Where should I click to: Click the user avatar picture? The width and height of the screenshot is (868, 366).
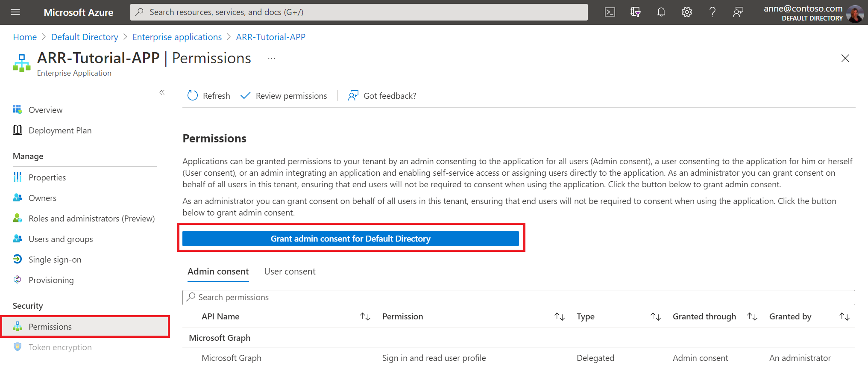coord(855,14)
